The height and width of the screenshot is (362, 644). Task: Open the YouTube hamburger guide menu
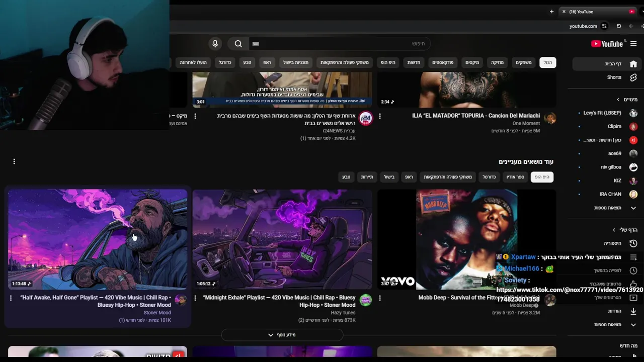[633, 44]
